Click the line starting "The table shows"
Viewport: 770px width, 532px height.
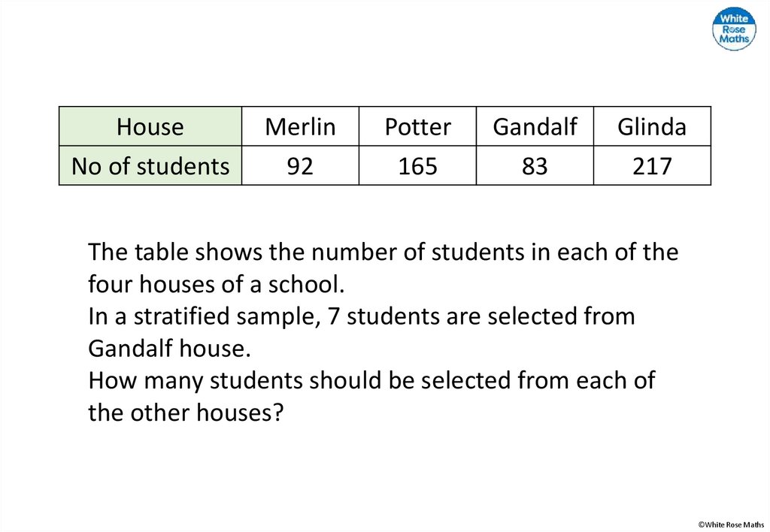click(383, 252)
